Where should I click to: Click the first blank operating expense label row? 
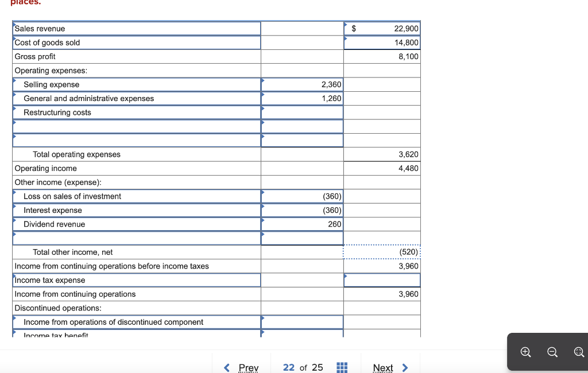(136, 126)
